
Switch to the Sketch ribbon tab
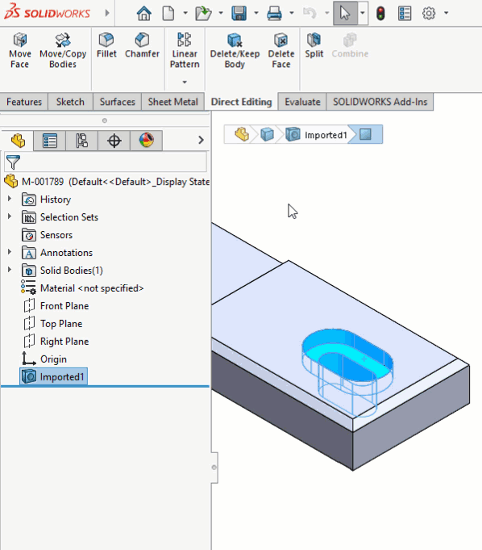point(70,102)
